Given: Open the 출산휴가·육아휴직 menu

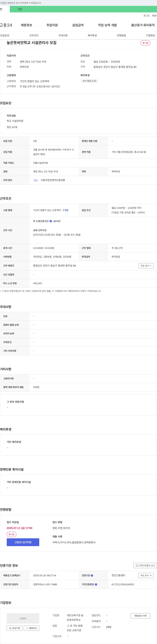Looking at the screenshot, I should 143,25.
